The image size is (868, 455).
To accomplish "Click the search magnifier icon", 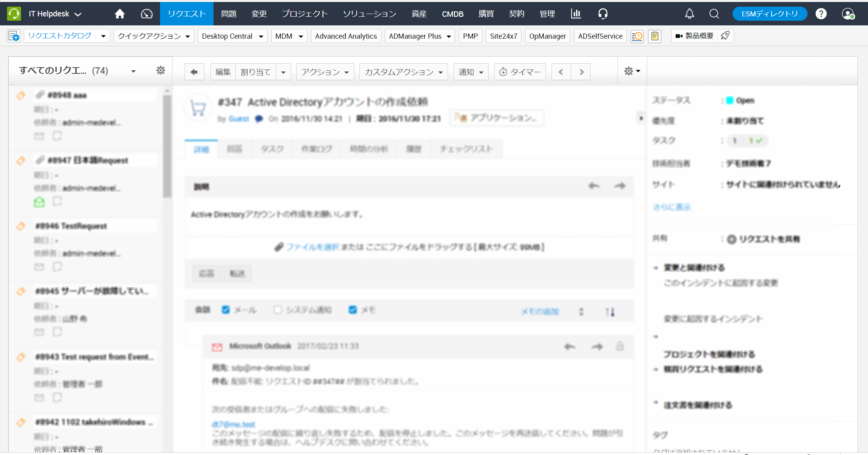I will pos(714,14).
